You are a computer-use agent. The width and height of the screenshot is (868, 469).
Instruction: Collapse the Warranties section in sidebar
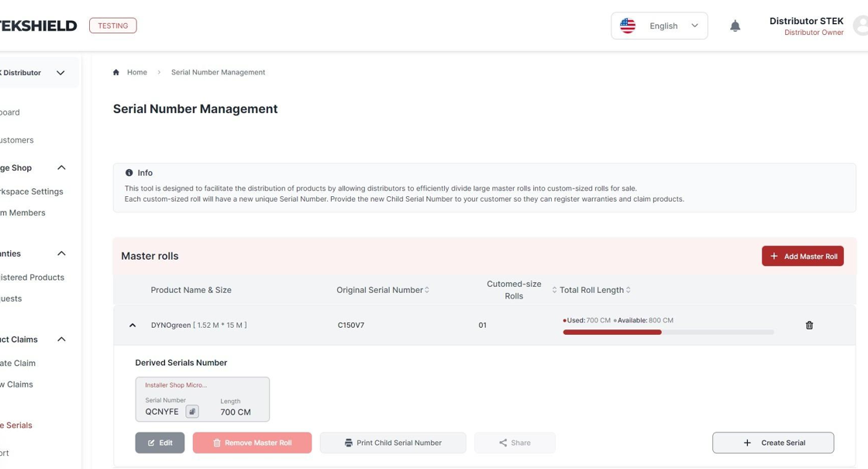(x=61, y=253)
